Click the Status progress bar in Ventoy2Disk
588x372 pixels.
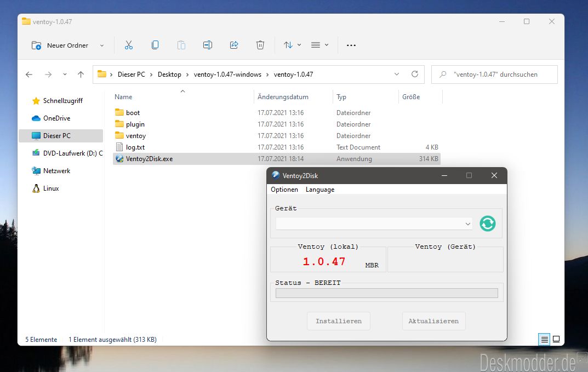pos(387,293)
